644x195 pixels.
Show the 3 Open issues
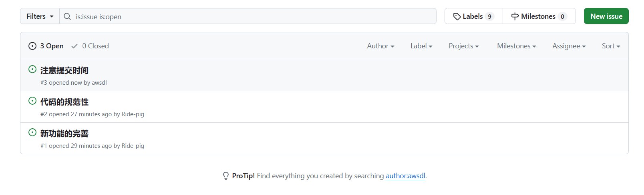click(x=46, y=46)
